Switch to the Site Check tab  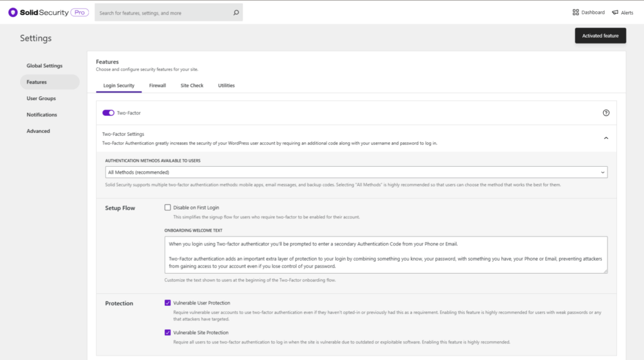click(x=192, y=86)
